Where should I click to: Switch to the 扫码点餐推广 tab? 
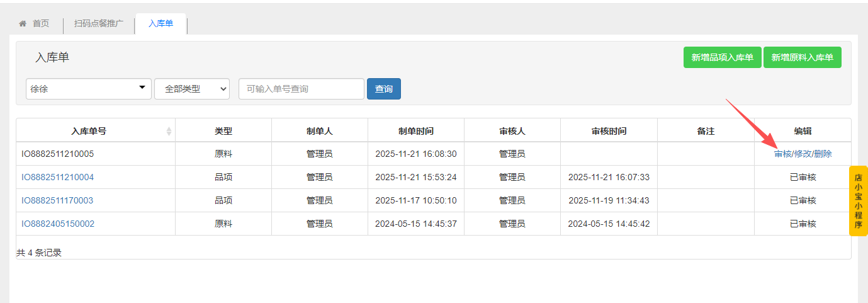99,24
